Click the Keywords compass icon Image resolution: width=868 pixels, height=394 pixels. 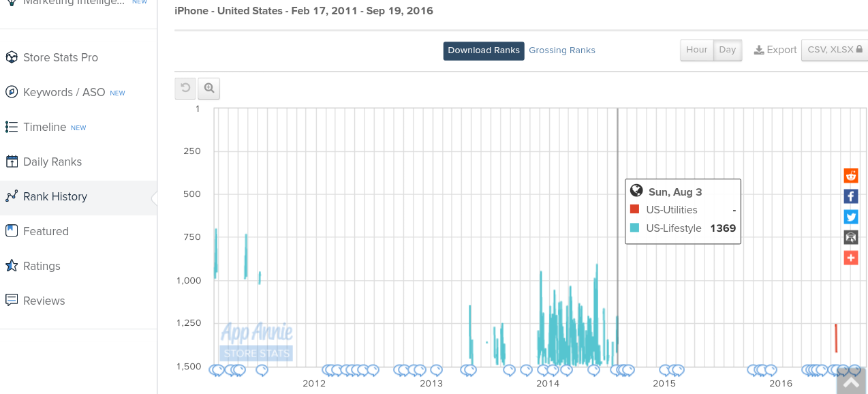click(x=12, y=92)
